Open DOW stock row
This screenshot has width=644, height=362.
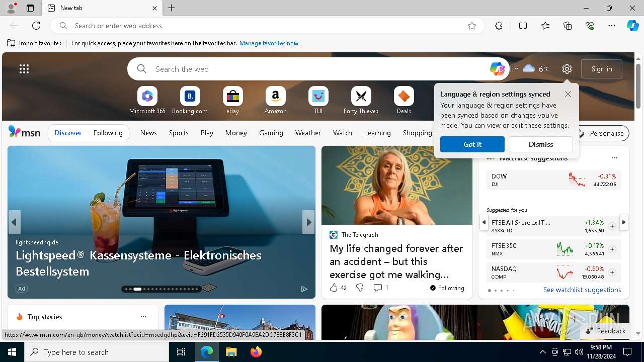(x=553, y=180)
